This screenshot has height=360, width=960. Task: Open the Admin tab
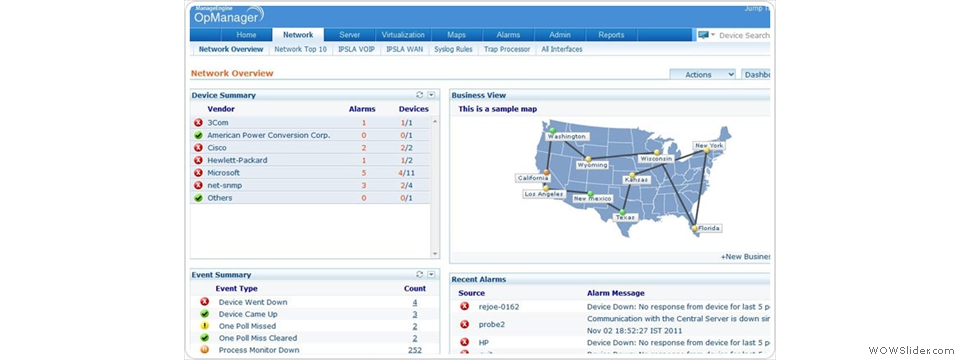[x=560, y=35]
